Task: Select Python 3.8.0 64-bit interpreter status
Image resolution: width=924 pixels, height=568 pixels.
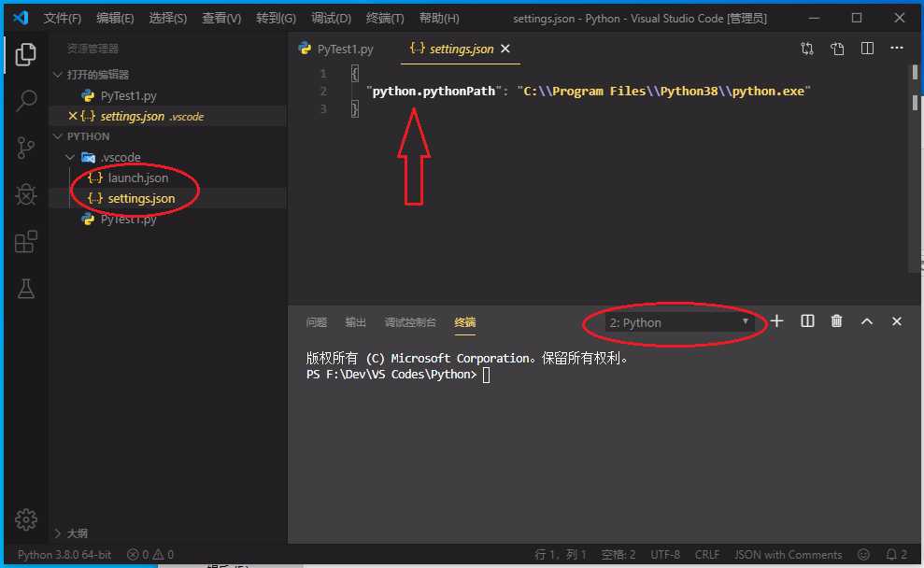Action: 64,554
